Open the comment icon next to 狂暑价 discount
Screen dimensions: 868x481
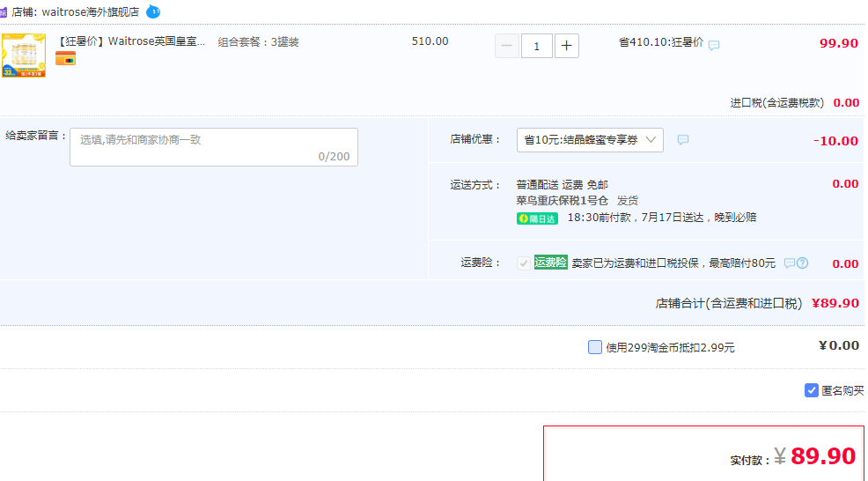714,45
